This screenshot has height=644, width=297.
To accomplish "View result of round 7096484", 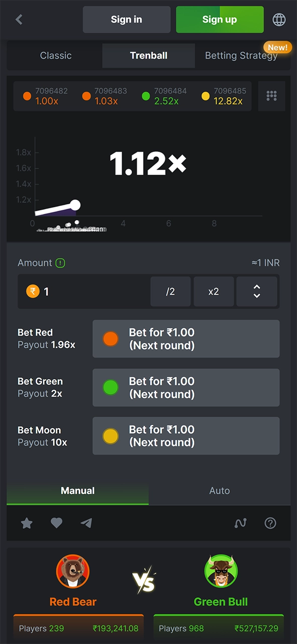I will click(x=166, y=96).
